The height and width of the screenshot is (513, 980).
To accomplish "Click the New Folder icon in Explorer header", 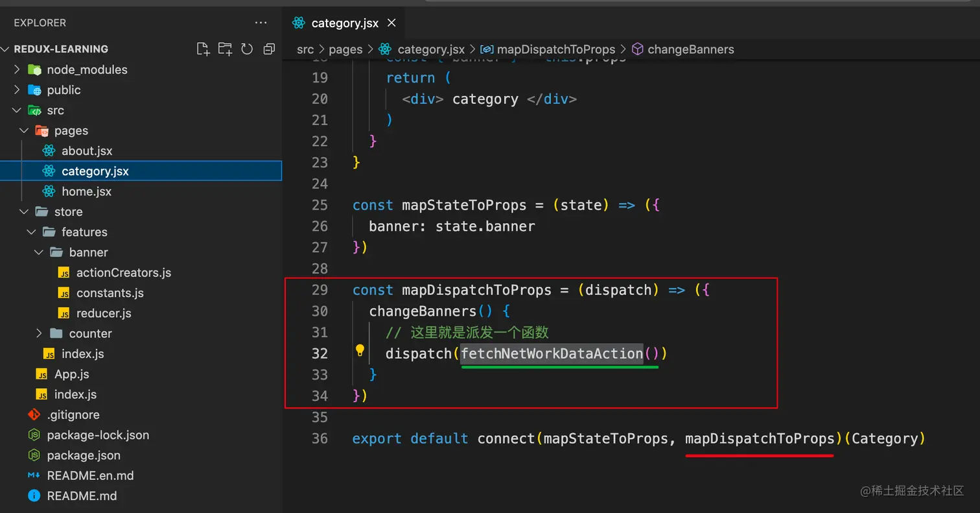I will (x=225, y=49).
